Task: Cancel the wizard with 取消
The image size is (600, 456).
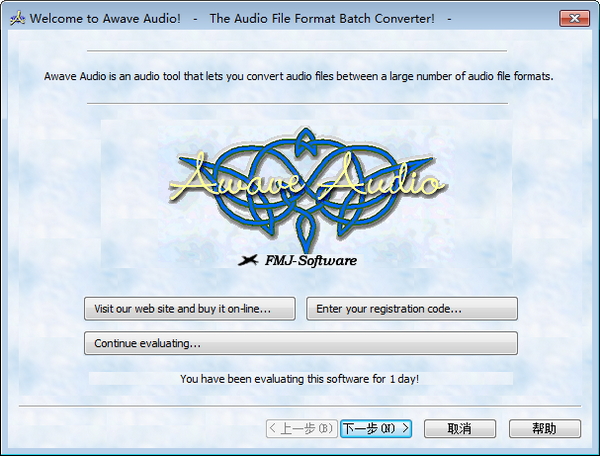Action: point(459,428)
